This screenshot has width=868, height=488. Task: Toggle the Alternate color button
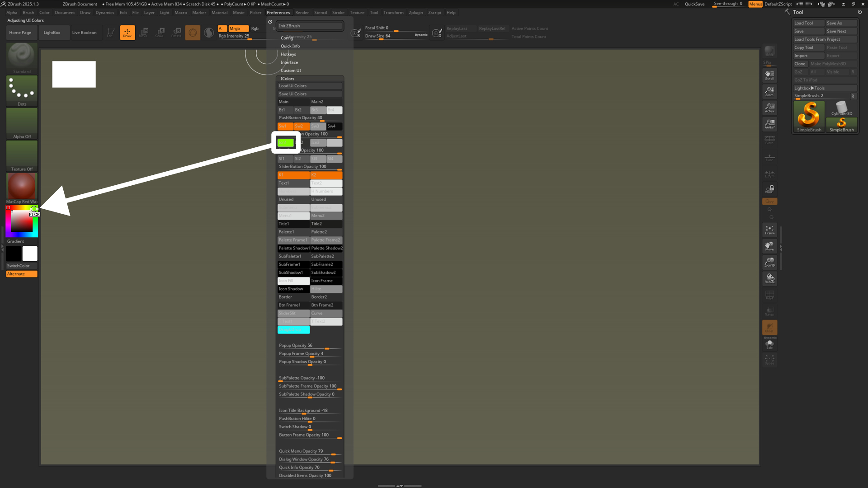[x=22, y=274]
